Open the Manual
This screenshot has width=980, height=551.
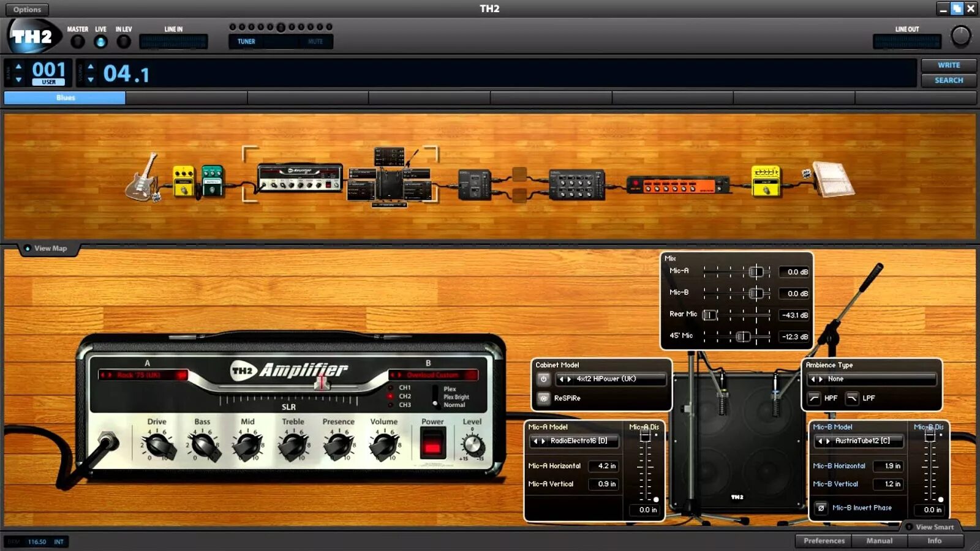click(x=880, y=541)
